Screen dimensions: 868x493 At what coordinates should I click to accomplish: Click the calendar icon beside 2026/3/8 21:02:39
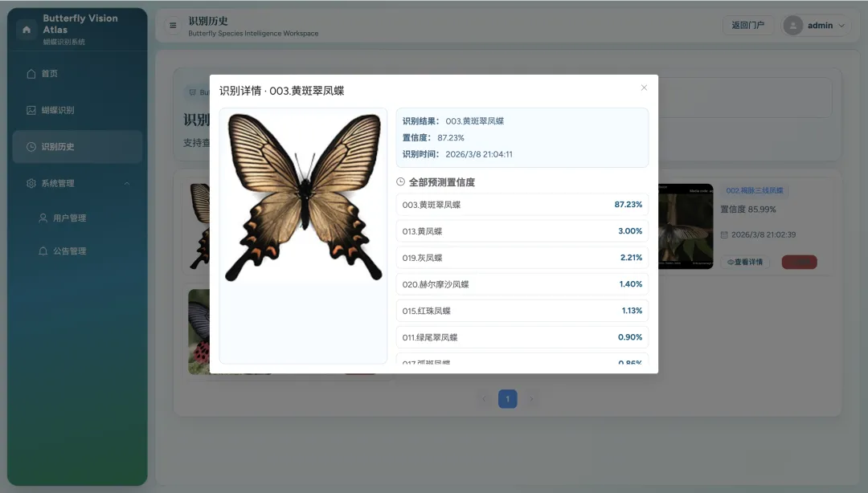(724, 234)
